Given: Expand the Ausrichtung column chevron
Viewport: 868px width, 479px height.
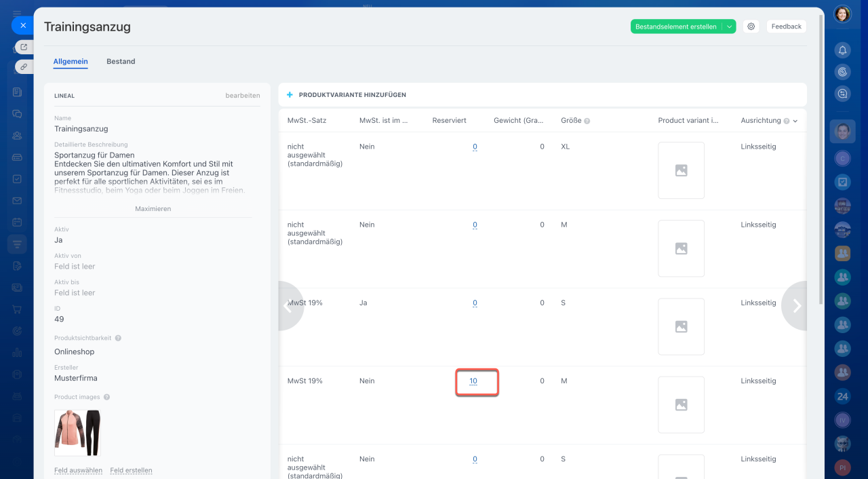Looking at the screenshot, I should point(795,121).
